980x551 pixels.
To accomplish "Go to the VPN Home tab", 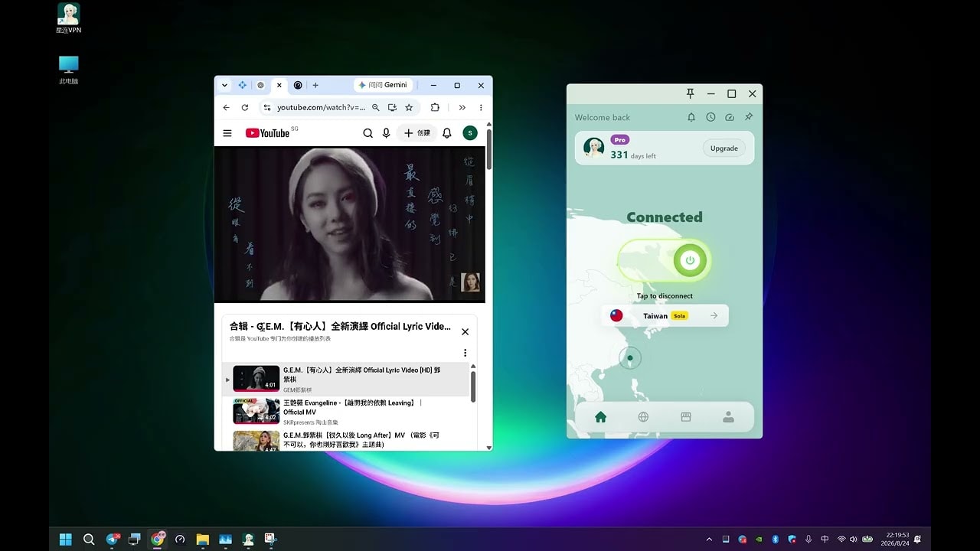I will pos(600,417).
